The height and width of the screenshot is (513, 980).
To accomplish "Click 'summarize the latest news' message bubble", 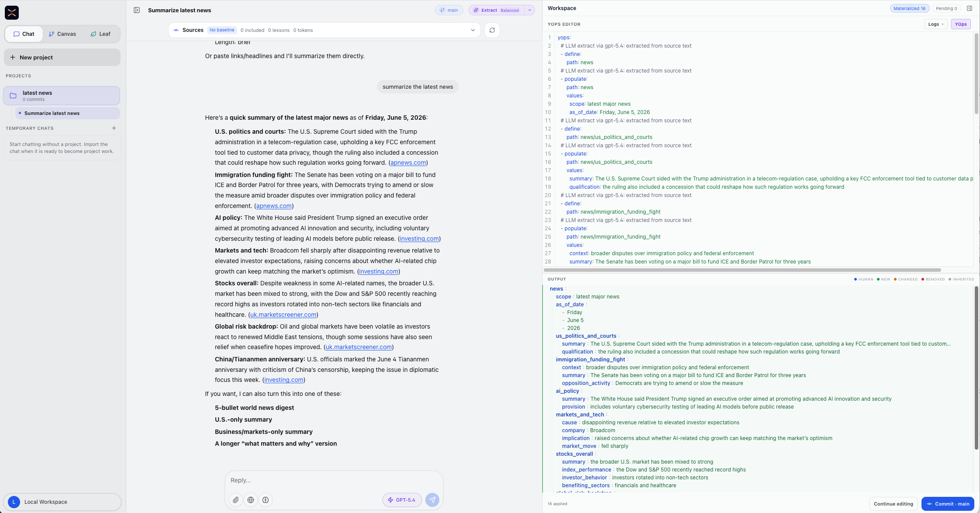I will coord(418,87).
